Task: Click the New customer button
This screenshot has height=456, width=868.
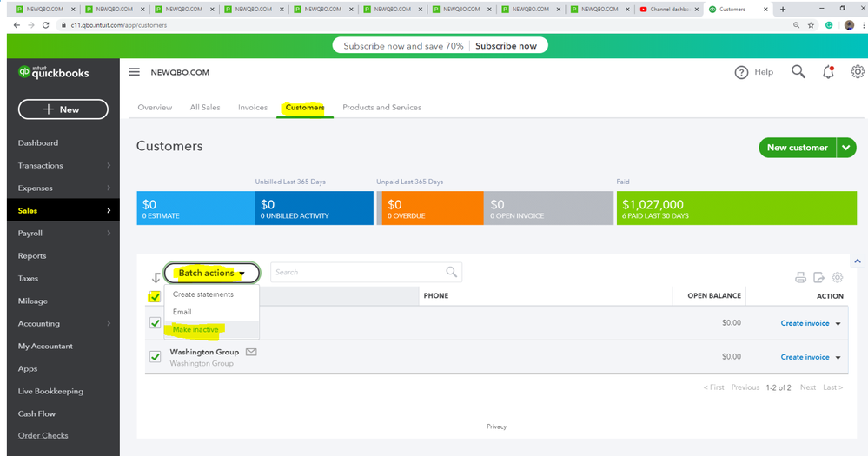Action: pyautogui.click(x=797, y=148)
